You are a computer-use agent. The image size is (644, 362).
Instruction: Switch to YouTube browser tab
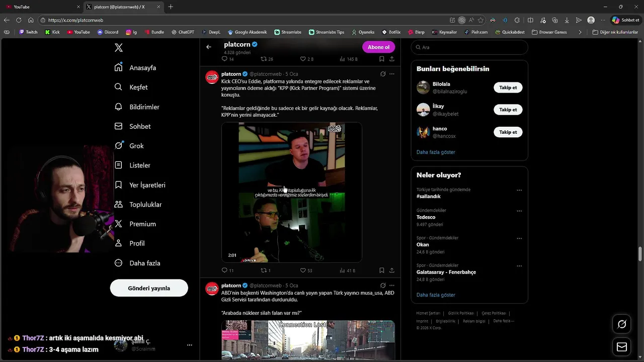[x=42, y=7]
